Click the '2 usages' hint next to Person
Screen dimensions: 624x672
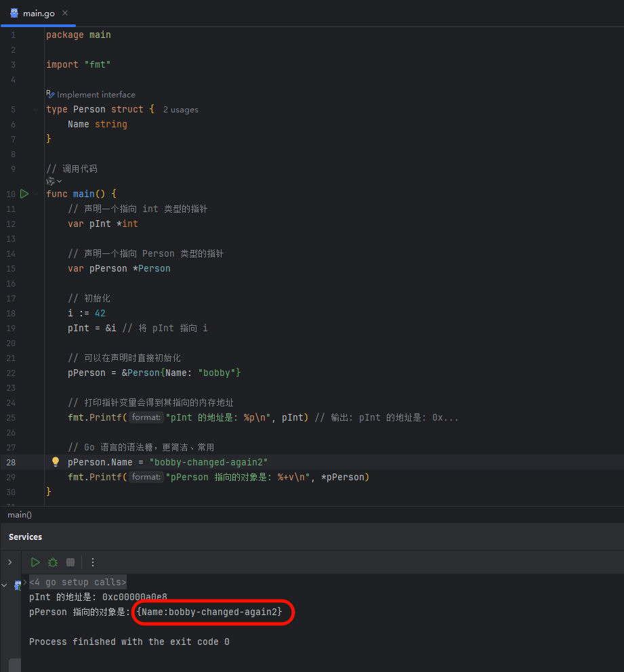(181, 110)
